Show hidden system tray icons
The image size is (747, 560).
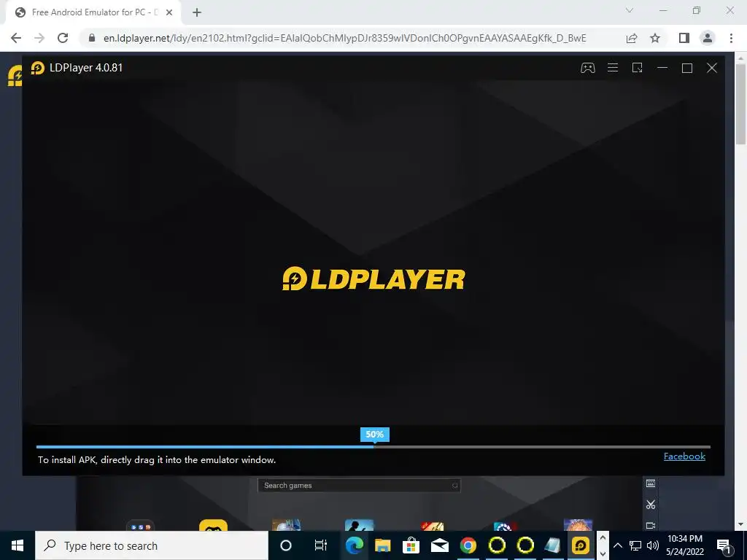coord(618,545)
